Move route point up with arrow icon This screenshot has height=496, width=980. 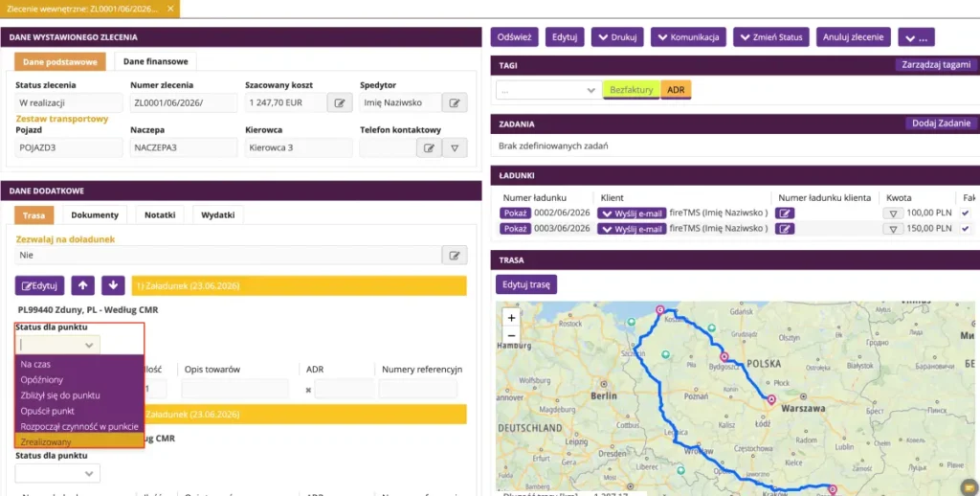(82, 285)
